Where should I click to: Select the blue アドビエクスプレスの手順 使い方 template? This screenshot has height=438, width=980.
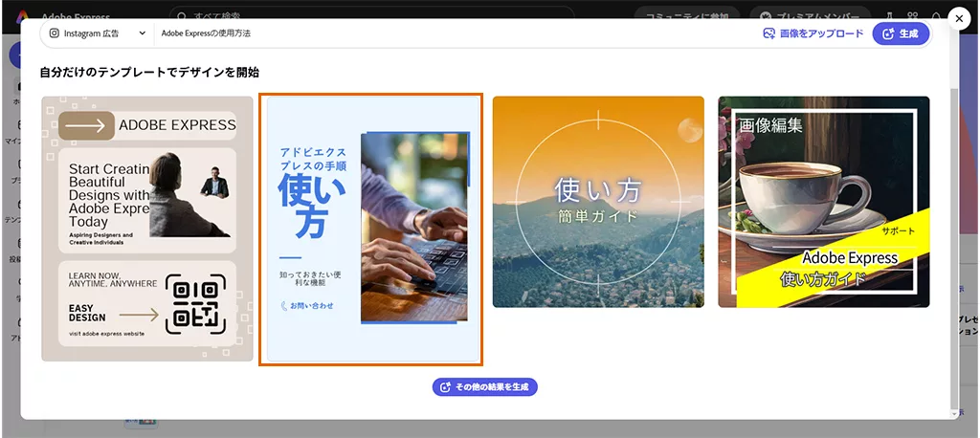click(x=372, y=229)
